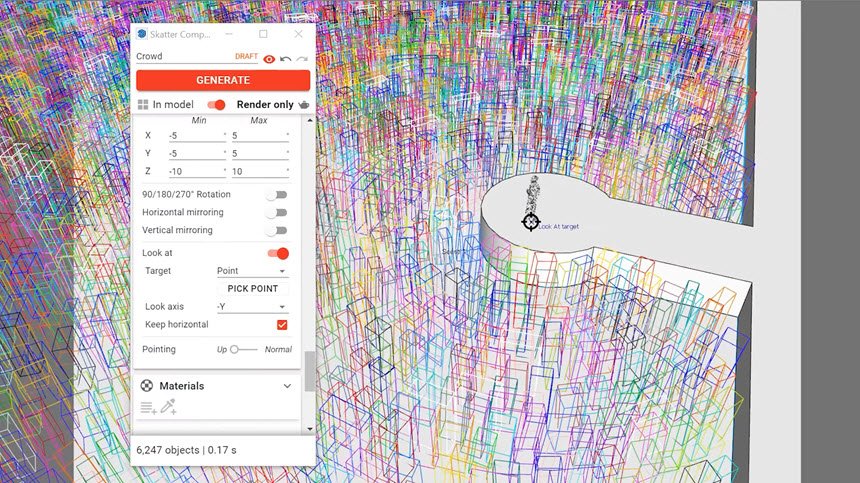Click the '6,247 objects | 0.17 s' status text

[x=186, y=450]
